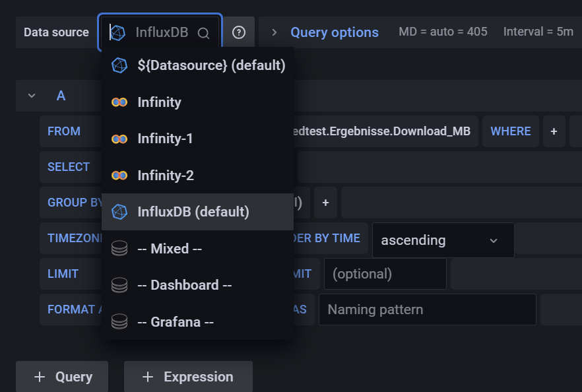Viewport: 582px width, 392px height.
Task: Open the data source help icon
Action: [x=239, y=32]
